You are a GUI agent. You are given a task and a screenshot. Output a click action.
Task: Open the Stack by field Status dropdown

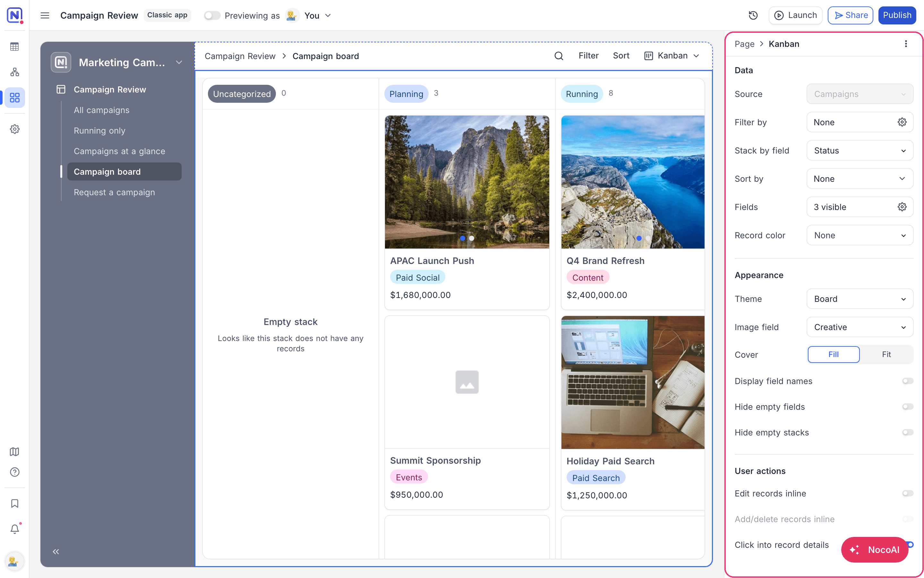pos(860,150)
